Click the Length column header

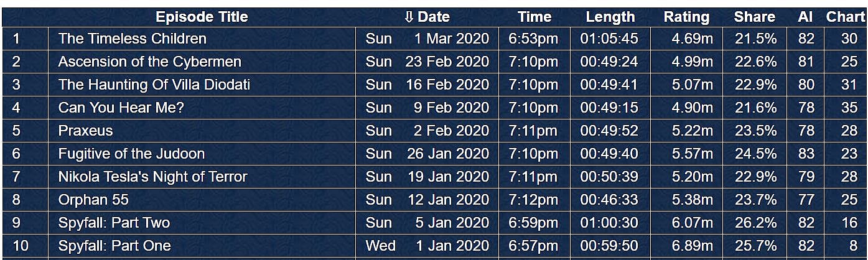(x=610, y=17)
